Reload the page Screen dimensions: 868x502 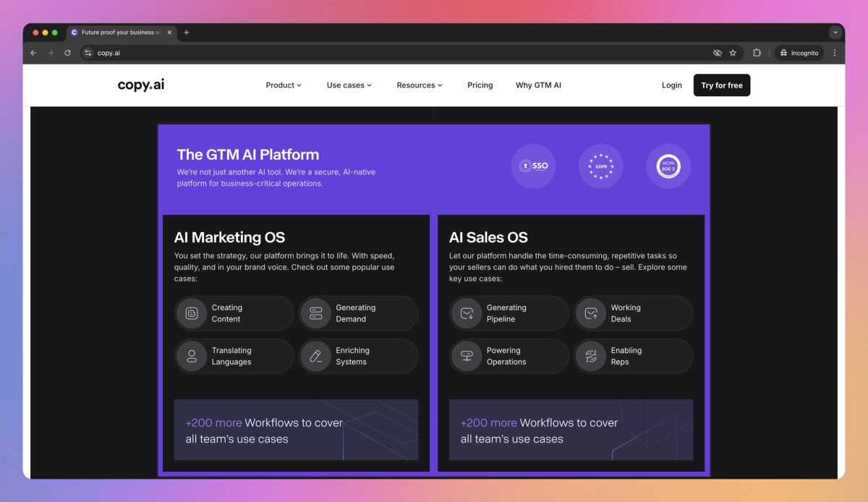click(x=67, y=53)
